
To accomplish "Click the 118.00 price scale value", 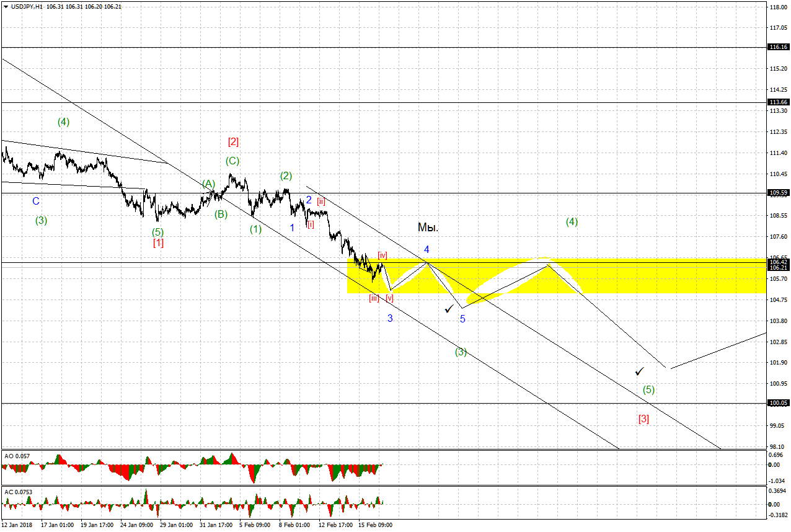I will tap(778, 7).
